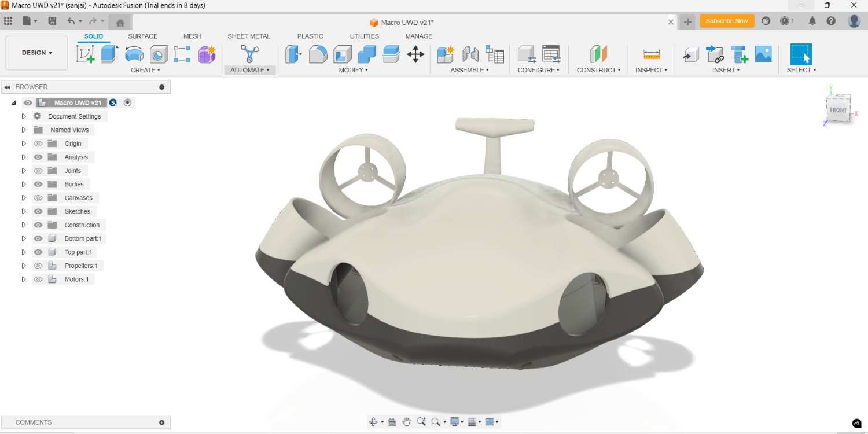
Task: Expand the Named Views node
Action: tap(24, 130)
